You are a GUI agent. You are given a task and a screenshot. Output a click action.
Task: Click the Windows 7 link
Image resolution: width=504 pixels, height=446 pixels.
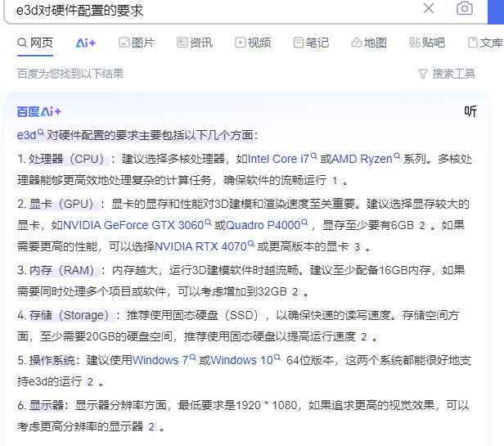tap(160, 360)
